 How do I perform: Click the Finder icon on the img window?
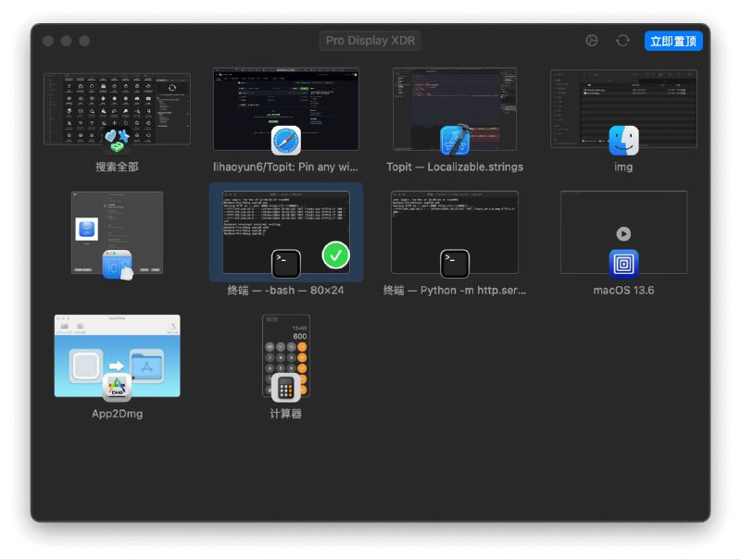pos(623,141)
